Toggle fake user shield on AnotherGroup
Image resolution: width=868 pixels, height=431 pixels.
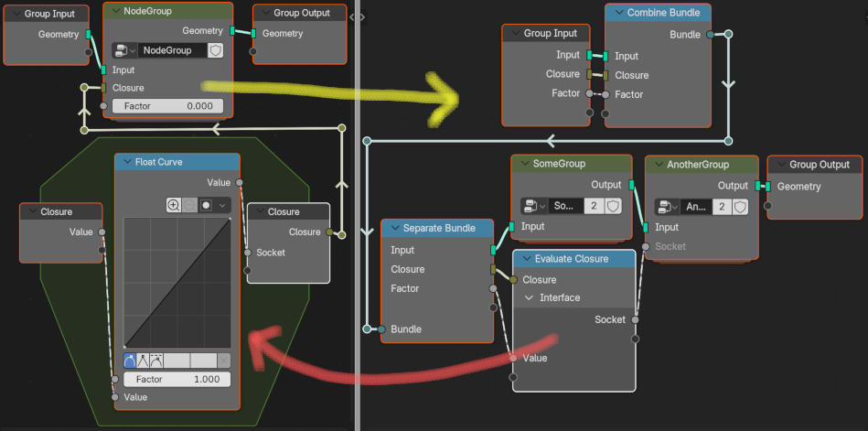(x=740, y=207)
